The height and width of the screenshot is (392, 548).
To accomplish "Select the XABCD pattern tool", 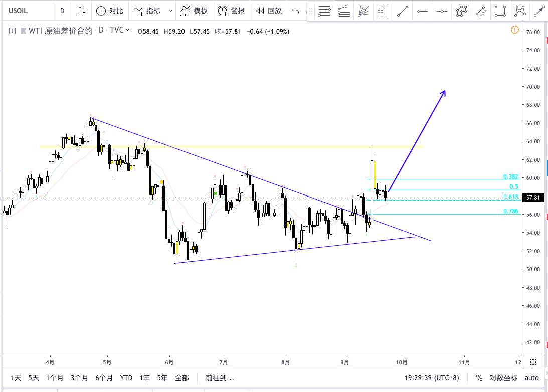I will [x=520, y=11].
